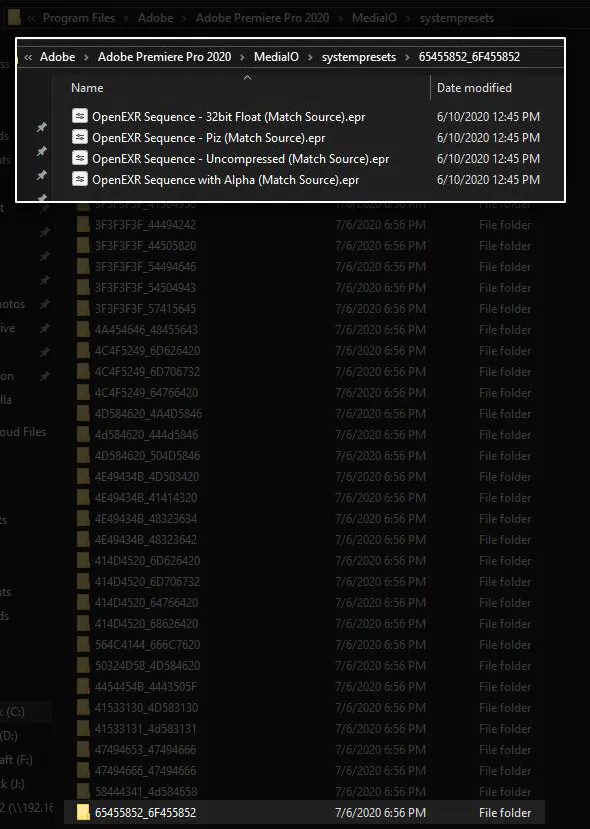This screenshot has height=829, width=590.
Task: Click the folder icon beside 4C4F5249_6D626420
Action: (x=83, y=351)
